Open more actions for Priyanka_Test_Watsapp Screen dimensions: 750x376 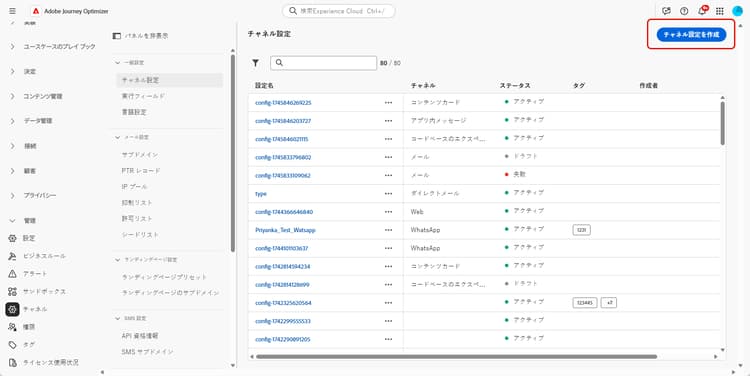click(x=388, y=230)
